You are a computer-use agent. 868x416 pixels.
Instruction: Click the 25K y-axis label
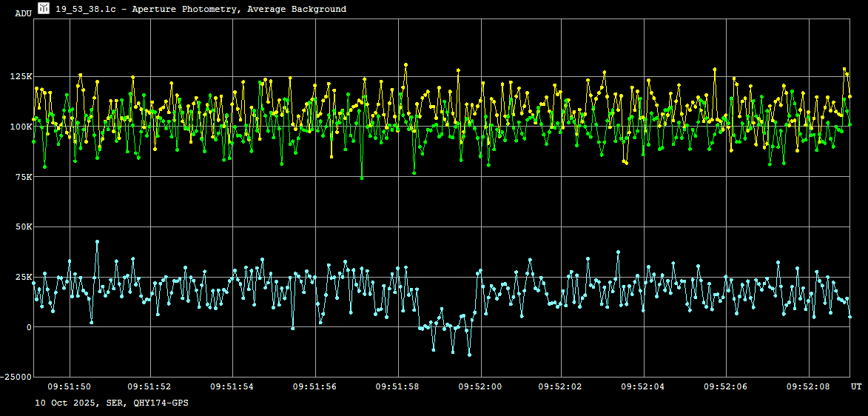coord(23,277)
